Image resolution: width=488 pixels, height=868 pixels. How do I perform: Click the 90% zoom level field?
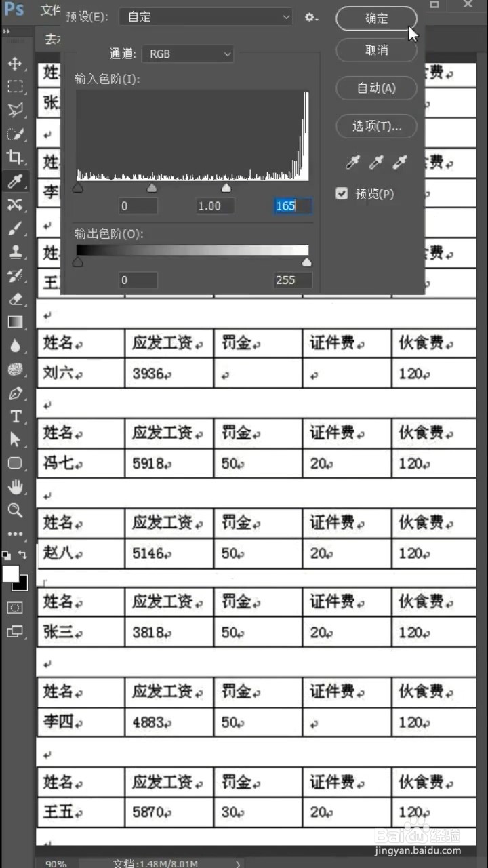(x=56, y=863)
